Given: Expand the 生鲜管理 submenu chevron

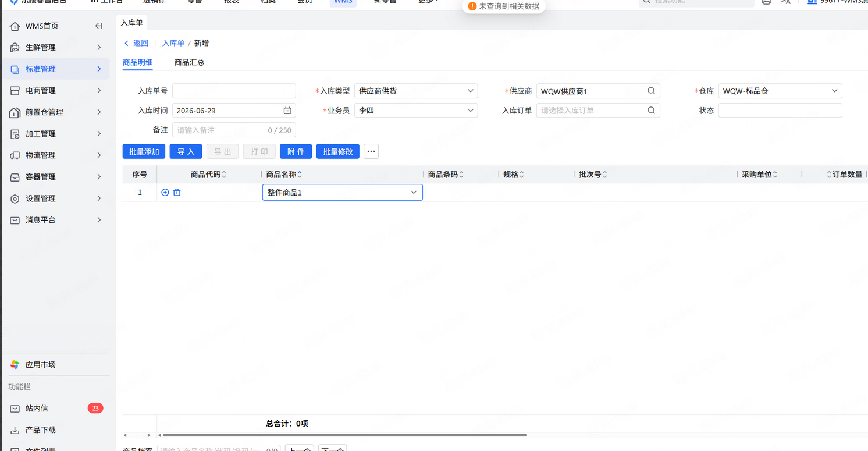Looking at the screenshot, I should (x=99, y=48).
